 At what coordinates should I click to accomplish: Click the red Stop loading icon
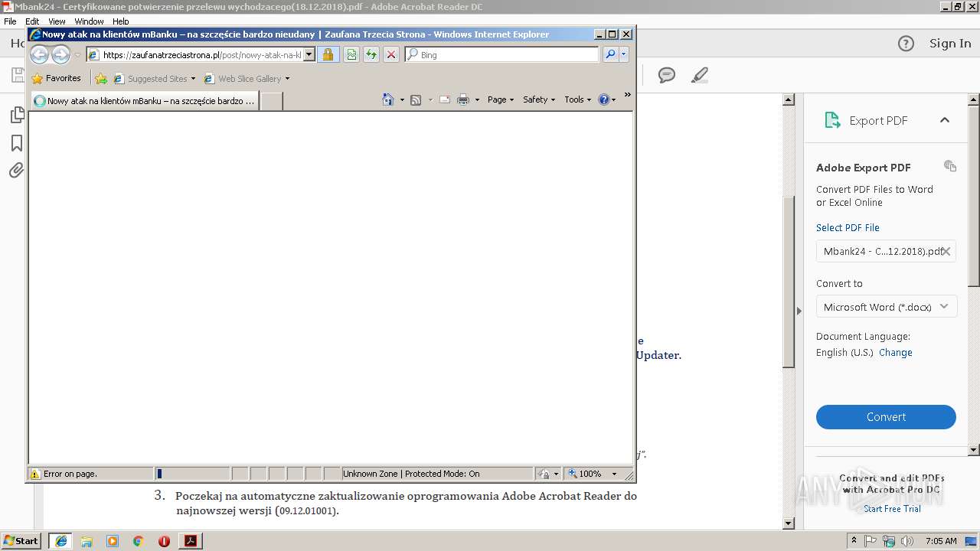(x=391, y=54)
